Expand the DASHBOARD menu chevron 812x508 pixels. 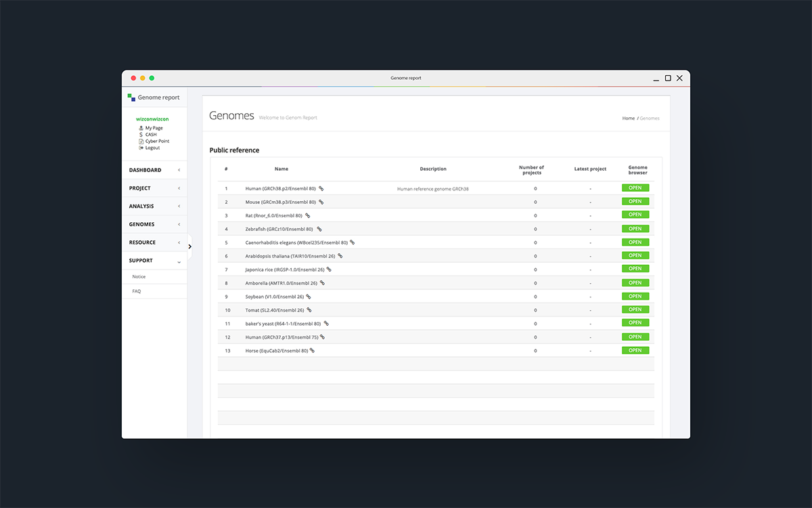pyautogui.click(x=179, y=170)
